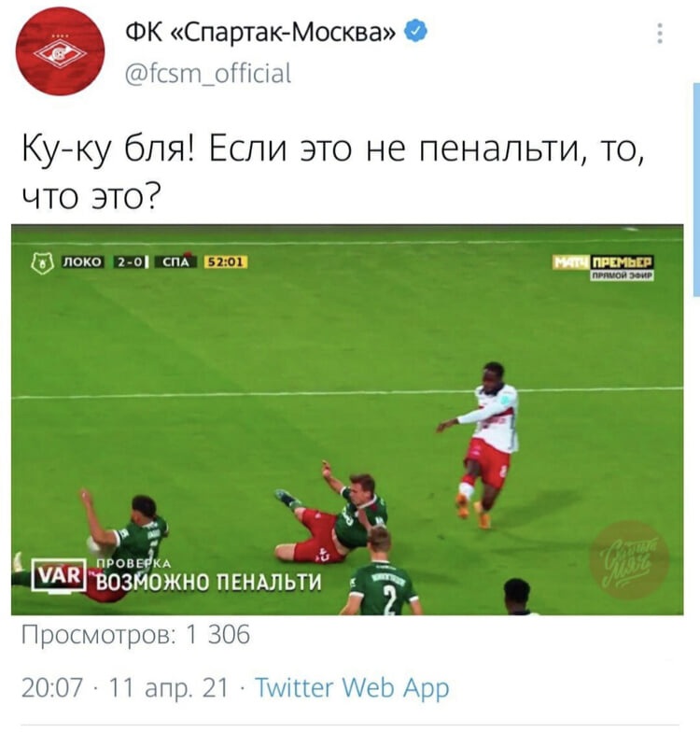Click the Матч Премьер channel logo

point(603,266)
